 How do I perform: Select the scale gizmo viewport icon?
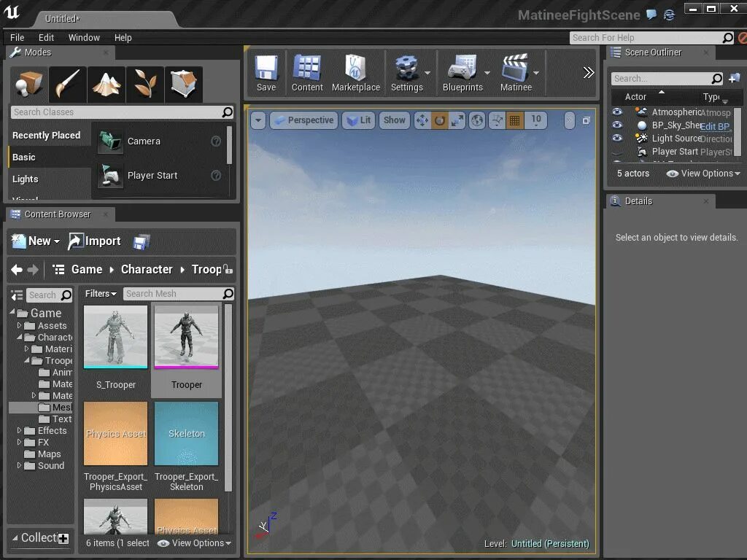457,120
